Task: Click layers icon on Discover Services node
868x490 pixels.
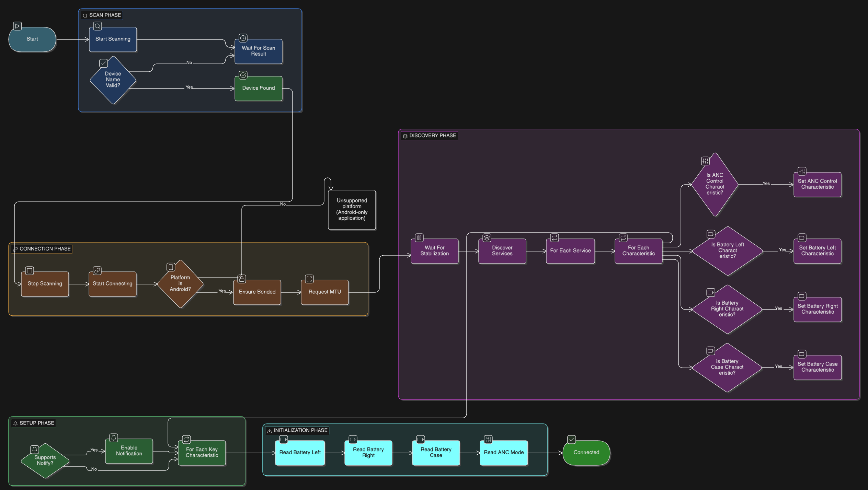Action: click(x=487, y=238)
